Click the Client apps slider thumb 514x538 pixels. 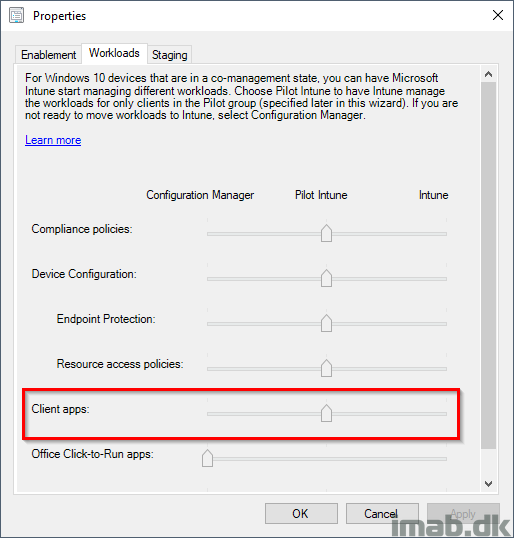pos(326,413)
